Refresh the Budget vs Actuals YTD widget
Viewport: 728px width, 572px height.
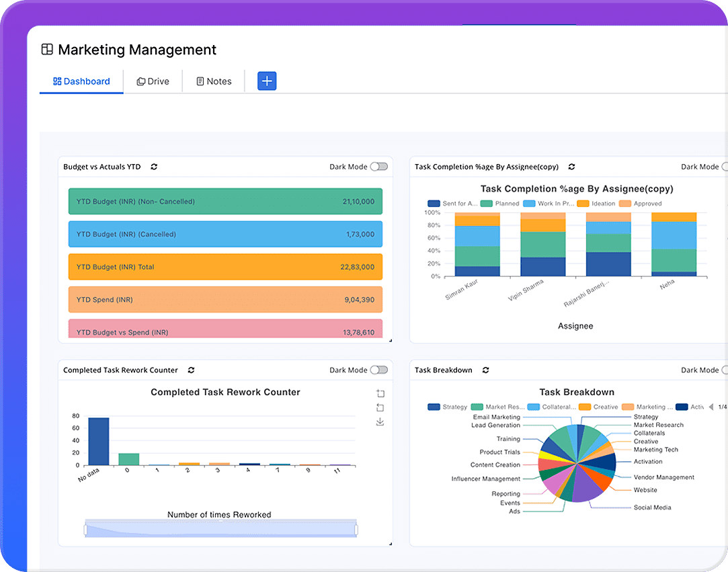154,167
